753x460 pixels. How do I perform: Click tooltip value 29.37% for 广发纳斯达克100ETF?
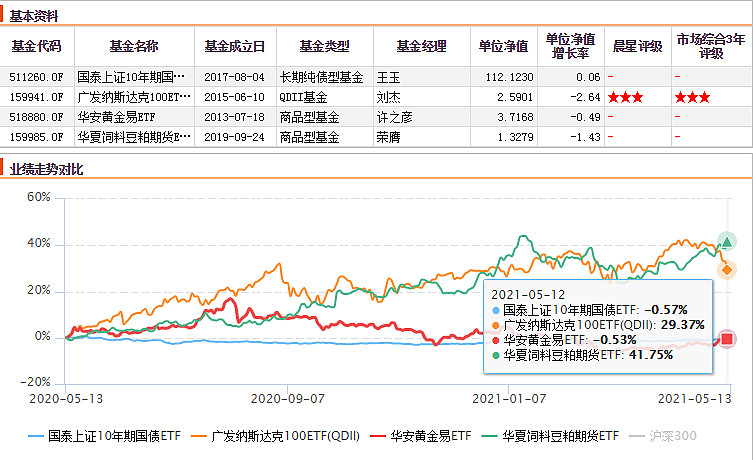pos(682,325)
